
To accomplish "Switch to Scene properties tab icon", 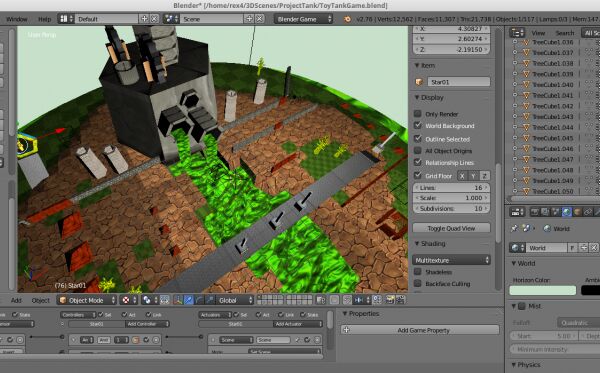I will point(556,212).
